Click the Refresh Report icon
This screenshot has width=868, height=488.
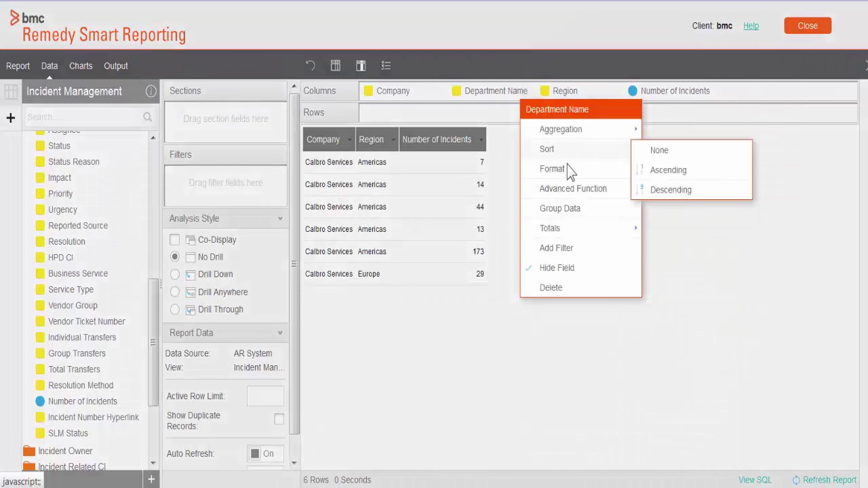(796, 480)
